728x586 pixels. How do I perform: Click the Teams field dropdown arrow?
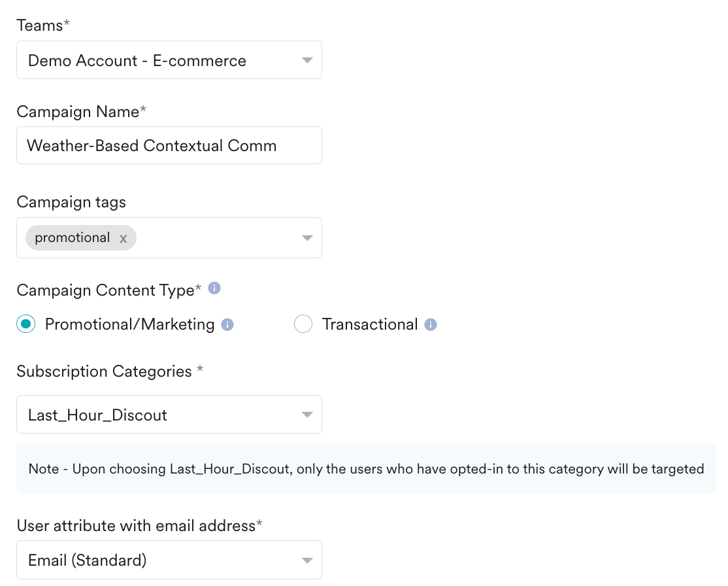(x=307, y=60)
